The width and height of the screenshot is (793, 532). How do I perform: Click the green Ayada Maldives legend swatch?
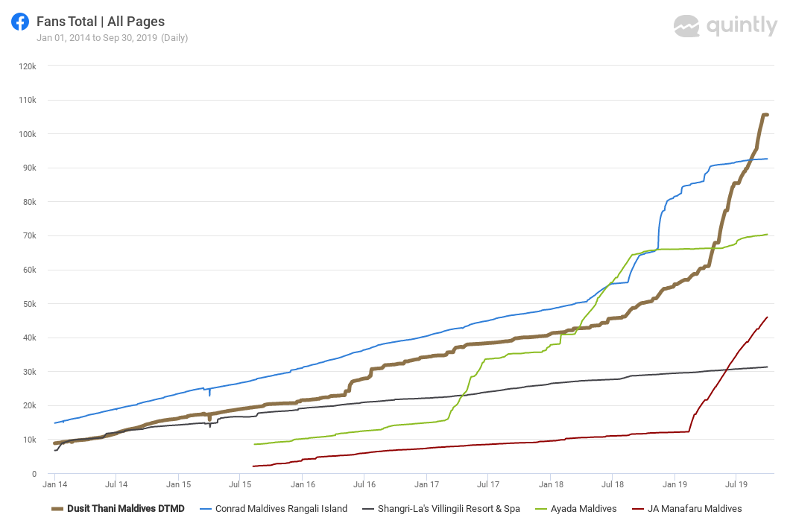coord(540,509)
